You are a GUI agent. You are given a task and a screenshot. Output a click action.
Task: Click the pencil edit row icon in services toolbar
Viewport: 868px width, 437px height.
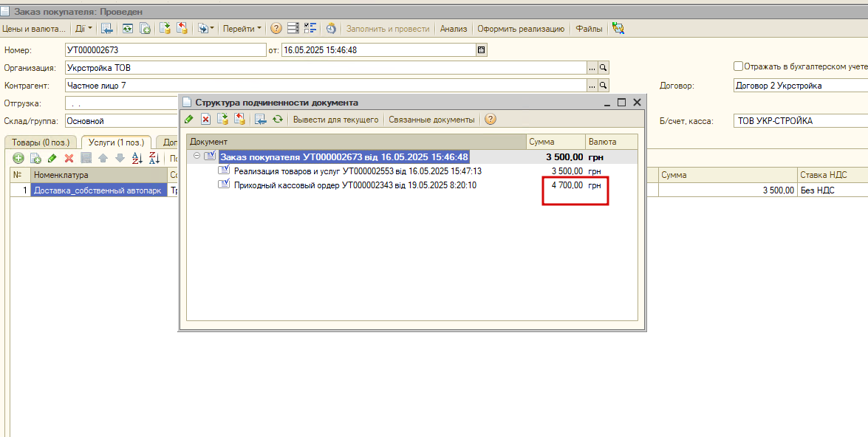click(x=52, y=158)
